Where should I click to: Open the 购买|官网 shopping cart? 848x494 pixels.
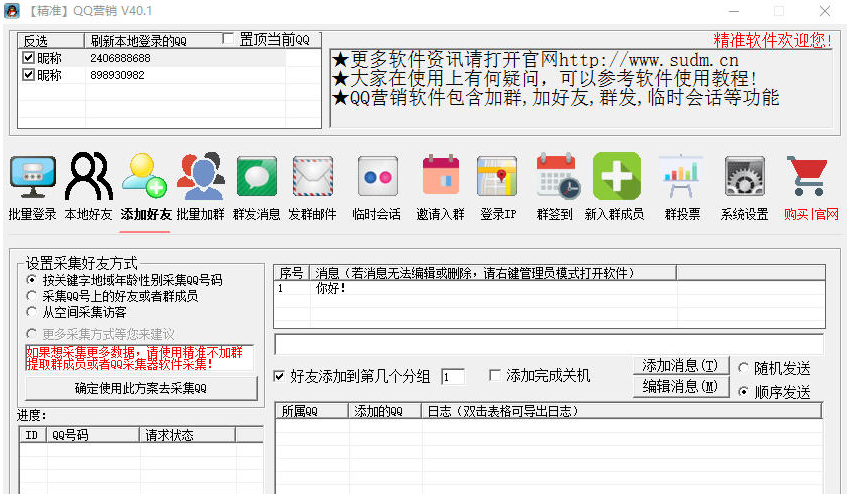810,187
